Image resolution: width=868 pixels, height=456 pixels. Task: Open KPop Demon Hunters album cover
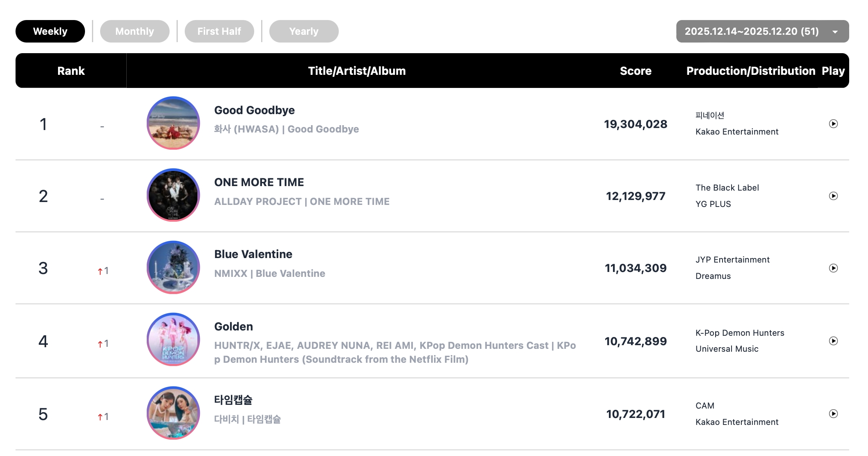pos(173,339)
